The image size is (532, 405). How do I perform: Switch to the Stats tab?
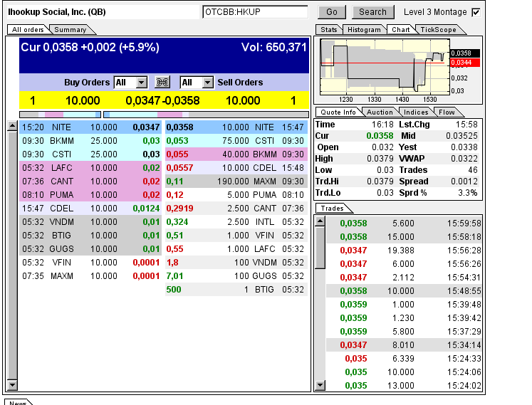328,29
